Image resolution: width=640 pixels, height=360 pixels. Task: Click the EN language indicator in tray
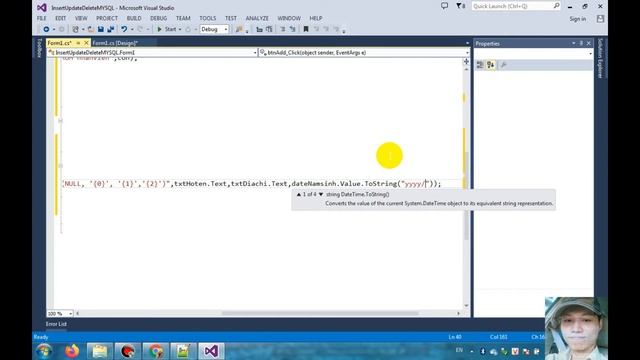coord(459,350)
